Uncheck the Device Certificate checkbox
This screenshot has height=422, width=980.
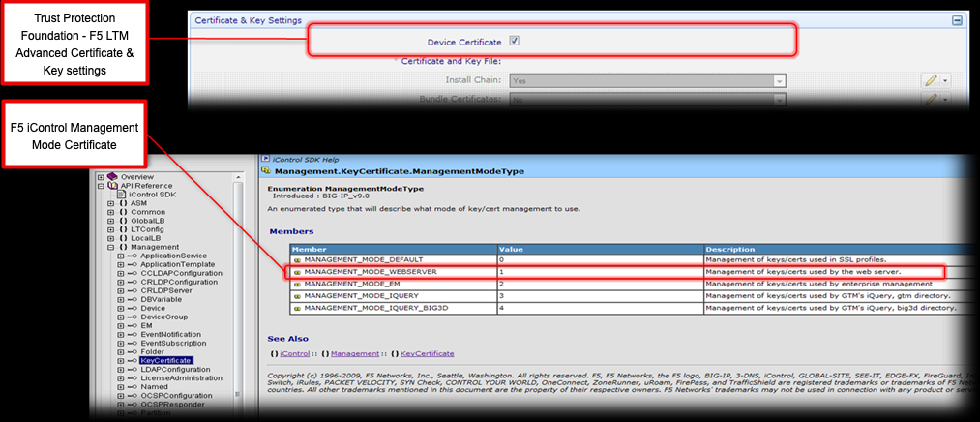tap(515, 42)
